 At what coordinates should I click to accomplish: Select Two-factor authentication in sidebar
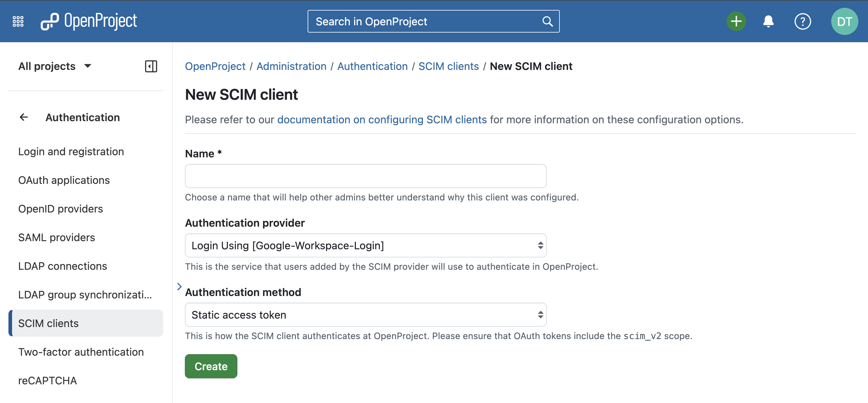pyautogui.click(x=81, y=352)
